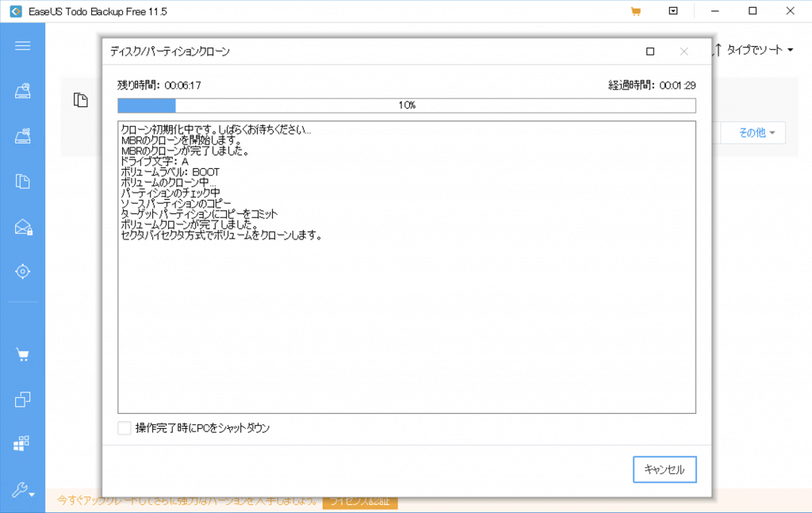Click the orange cart icon in title bar
The height and width of the screenshot is (513, 812).
pos(635,11)
